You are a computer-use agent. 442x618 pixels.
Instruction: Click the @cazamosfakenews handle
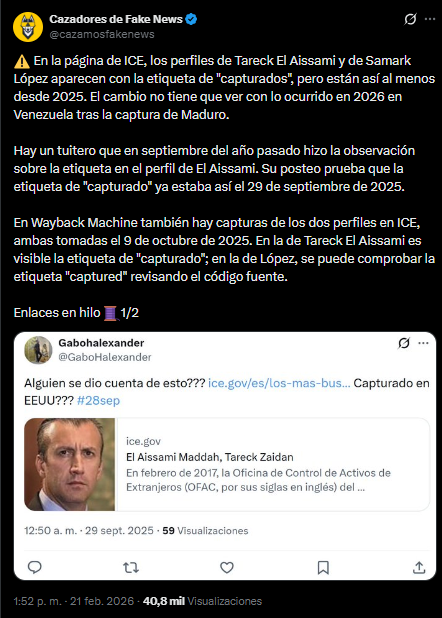click(102, 35)
